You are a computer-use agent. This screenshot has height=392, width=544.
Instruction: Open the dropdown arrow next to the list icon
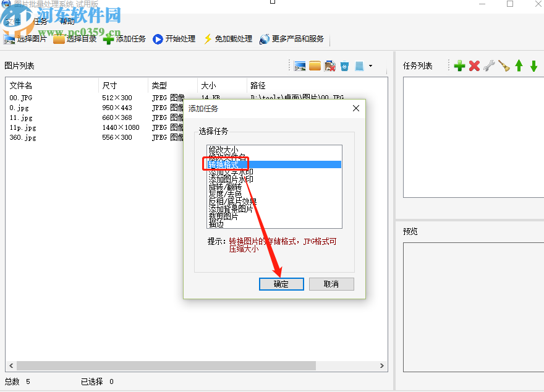tap(369, 65)
